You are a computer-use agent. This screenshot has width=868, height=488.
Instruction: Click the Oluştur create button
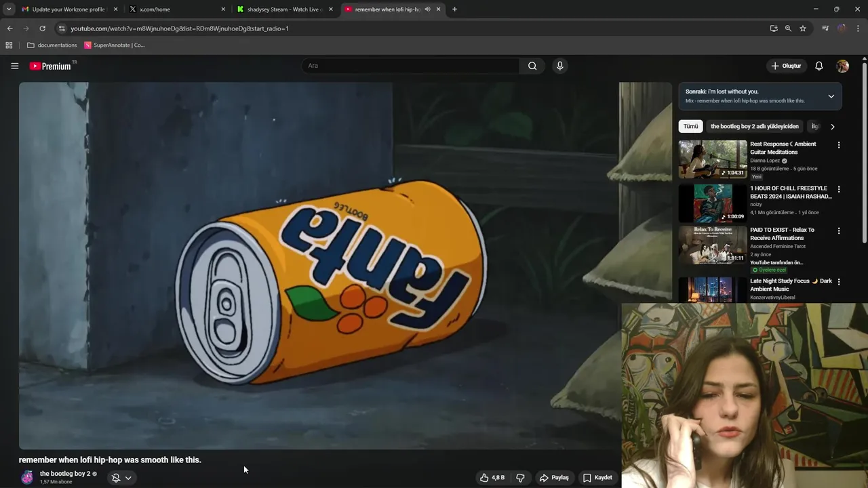786,66
